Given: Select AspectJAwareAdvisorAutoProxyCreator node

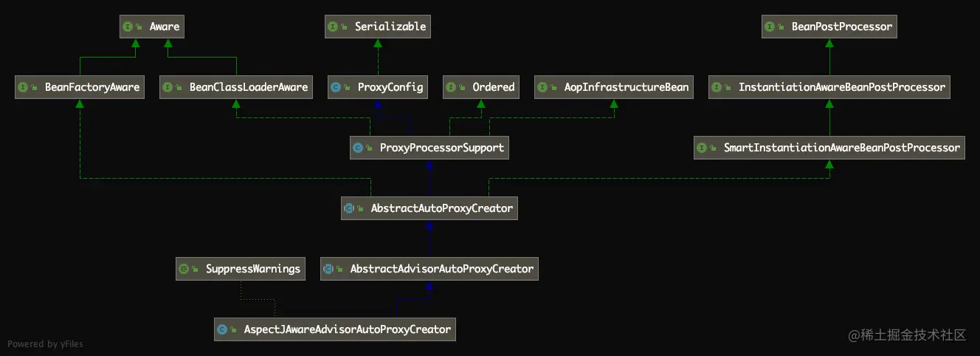Looking at the screenshot, I should (335, 329).
